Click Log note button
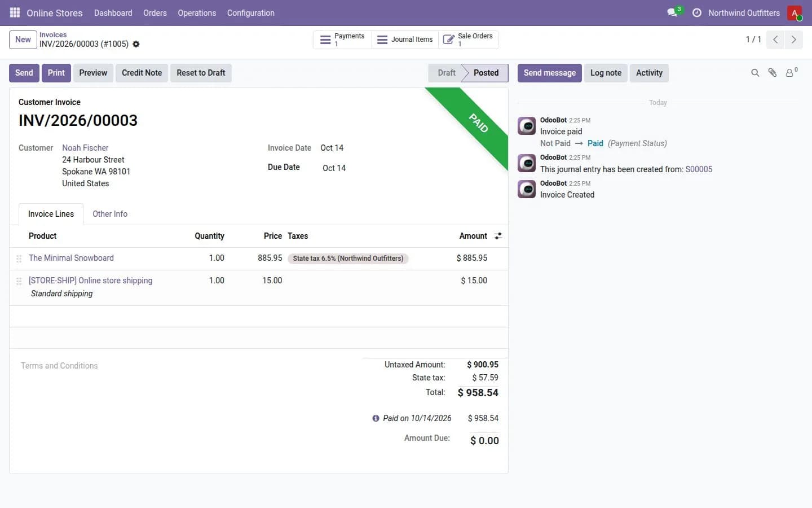The width and height of the screenshot is (812, 508). (x=606, y=73)
